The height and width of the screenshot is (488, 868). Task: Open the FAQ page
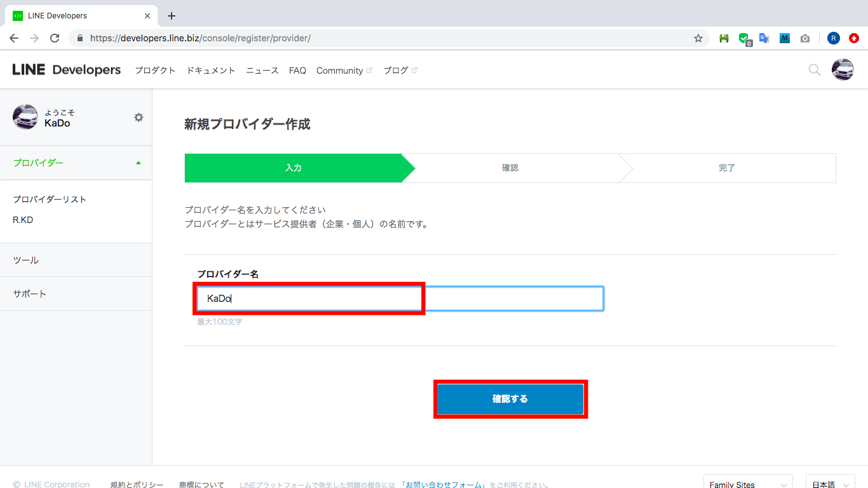[297, 71]
